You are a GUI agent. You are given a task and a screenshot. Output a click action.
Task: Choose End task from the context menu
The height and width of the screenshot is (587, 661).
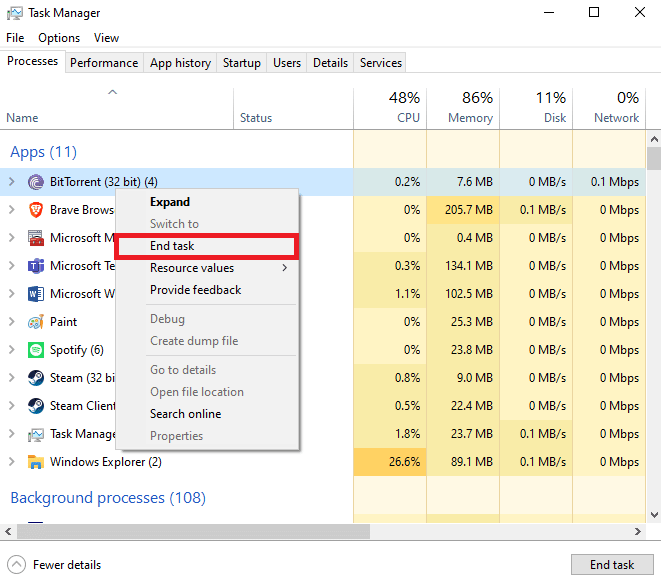[207, 246]
